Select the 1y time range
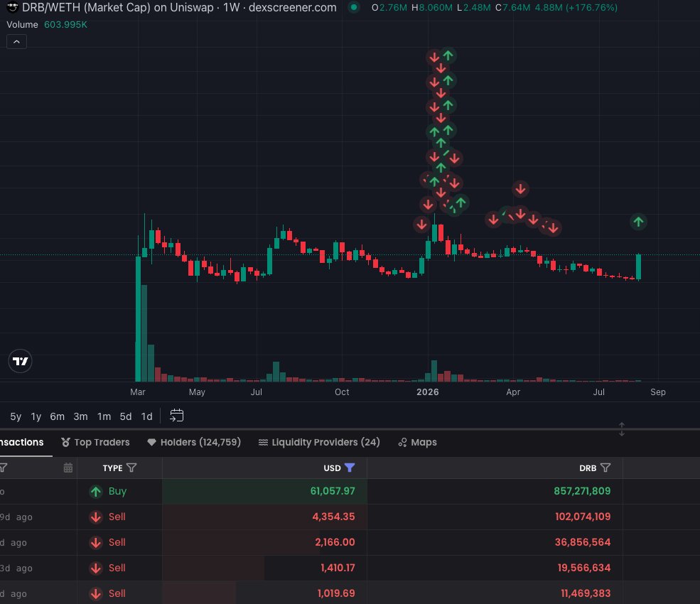700x604 pixels. (36, 416)
